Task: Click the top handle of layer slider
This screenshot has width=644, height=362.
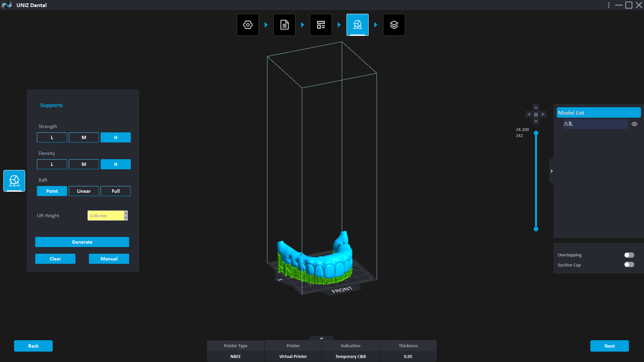Action: [x=536, y=133]
